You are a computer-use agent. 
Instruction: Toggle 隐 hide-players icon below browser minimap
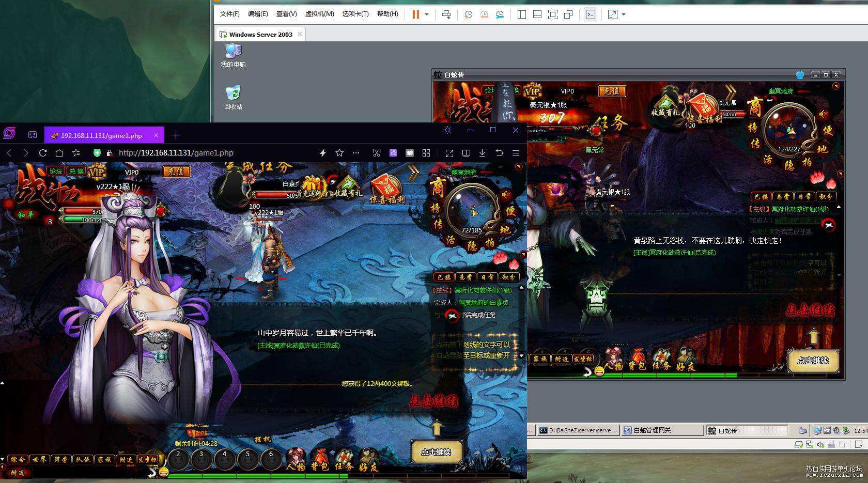[472, 246]
